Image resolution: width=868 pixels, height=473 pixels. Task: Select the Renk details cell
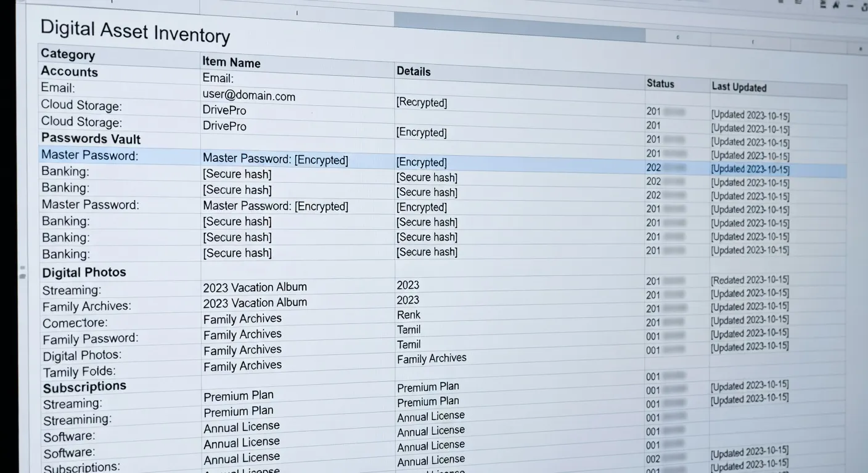[x=409, y=315]
